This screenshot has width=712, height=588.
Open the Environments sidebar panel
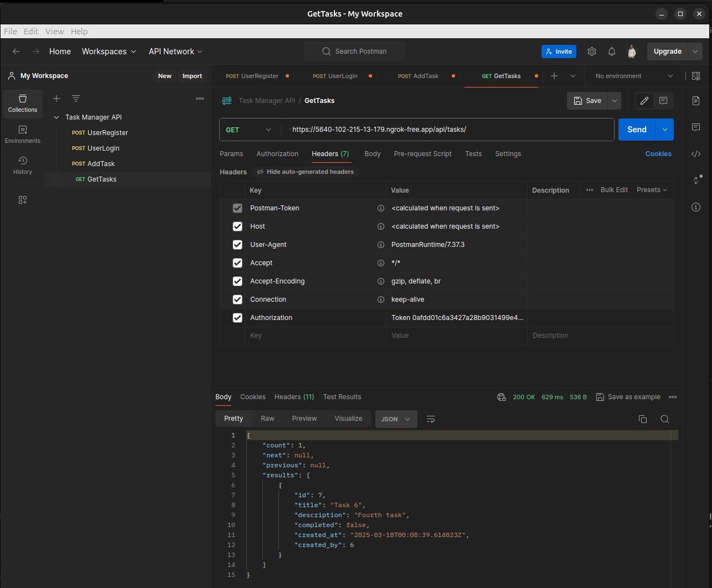point(23,135)
